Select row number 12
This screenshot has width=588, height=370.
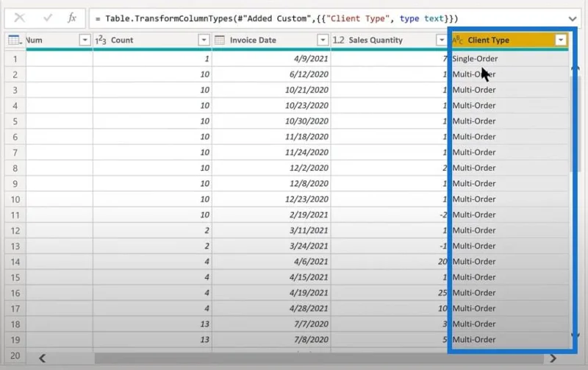pyautogui.click(x=15, y=230)
